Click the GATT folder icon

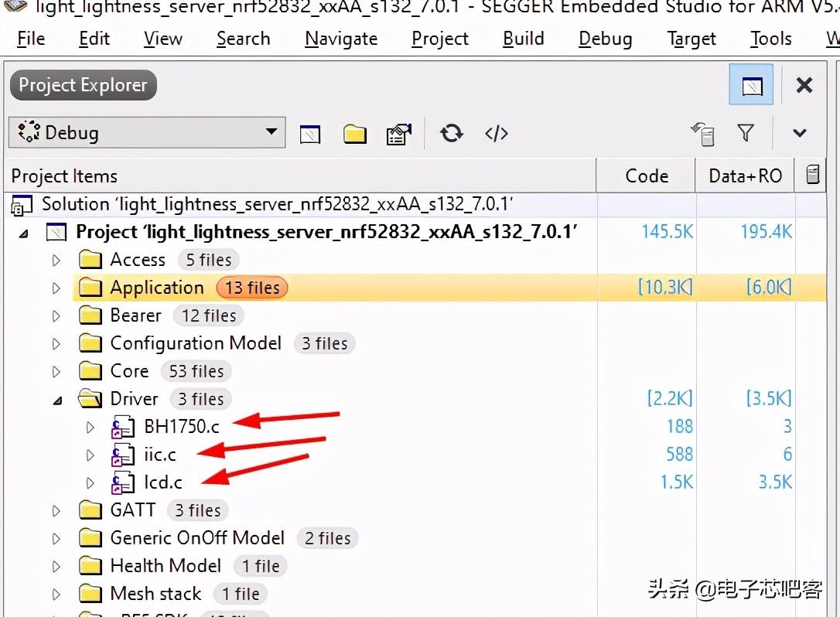point(90,510)
